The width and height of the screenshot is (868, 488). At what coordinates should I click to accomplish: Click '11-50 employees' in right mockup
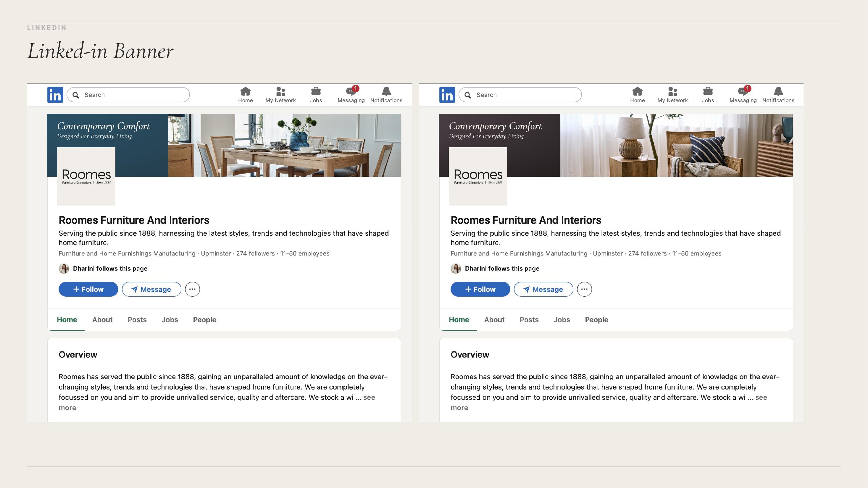point(697,253)
